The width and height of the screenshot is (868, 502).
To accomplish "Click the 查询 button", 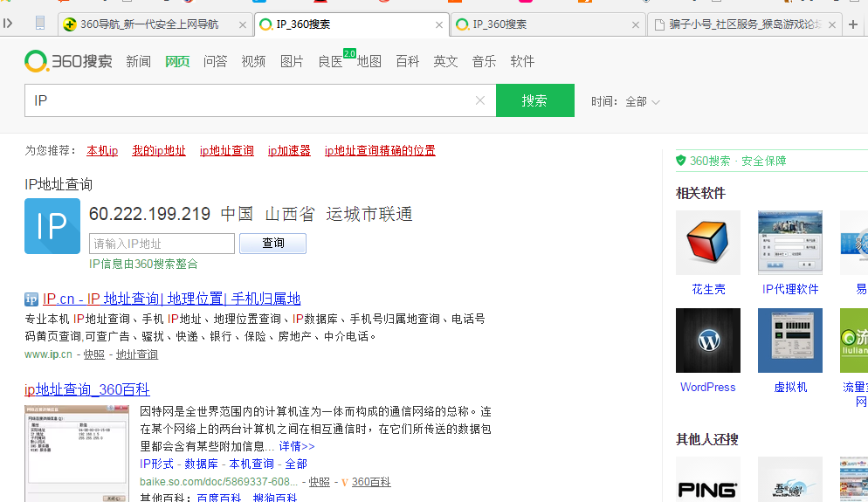I will [273, 244].
